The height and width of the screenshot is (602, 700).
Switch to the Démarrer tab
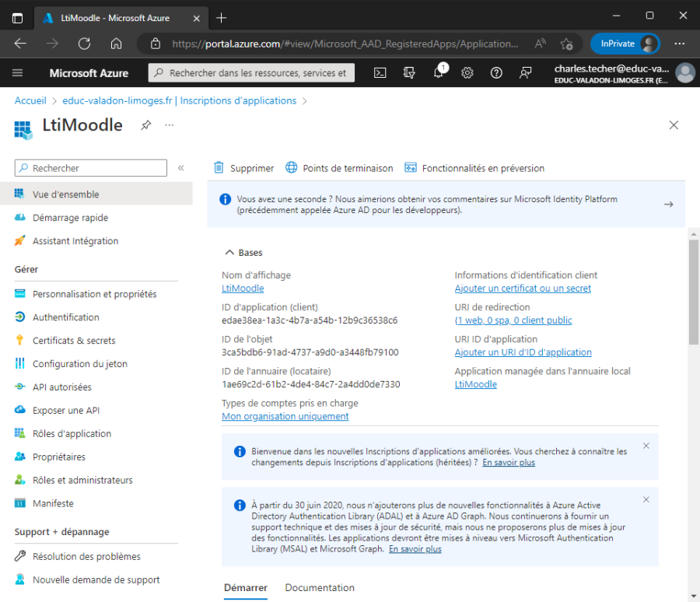(x=246, y=588)
